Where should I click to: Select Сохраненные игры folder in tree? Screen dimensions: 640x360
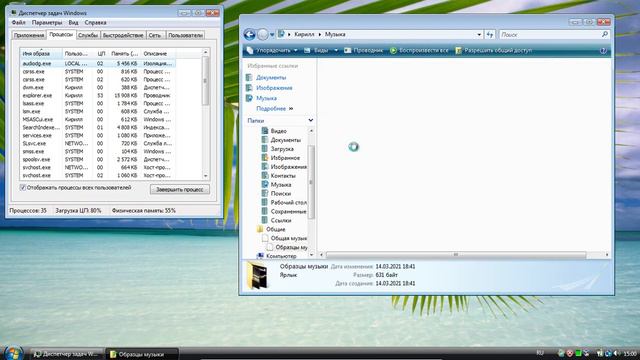288,211
